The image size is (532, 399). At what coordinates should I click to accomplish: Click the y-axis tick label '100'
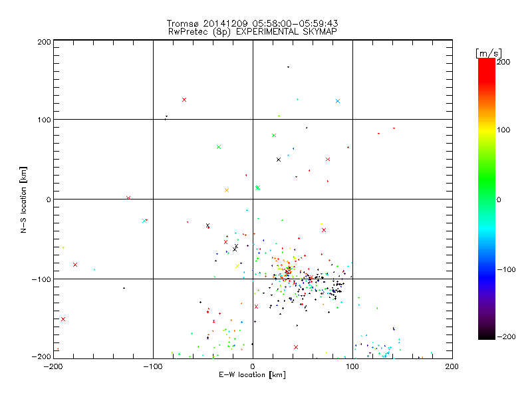point(44,120)
